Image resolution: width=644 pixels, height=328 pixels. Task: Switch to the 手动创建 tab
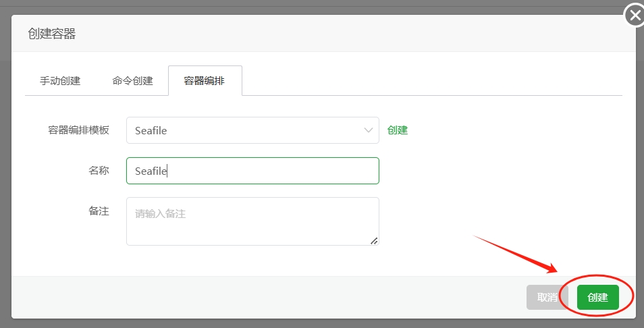[60, 80]
